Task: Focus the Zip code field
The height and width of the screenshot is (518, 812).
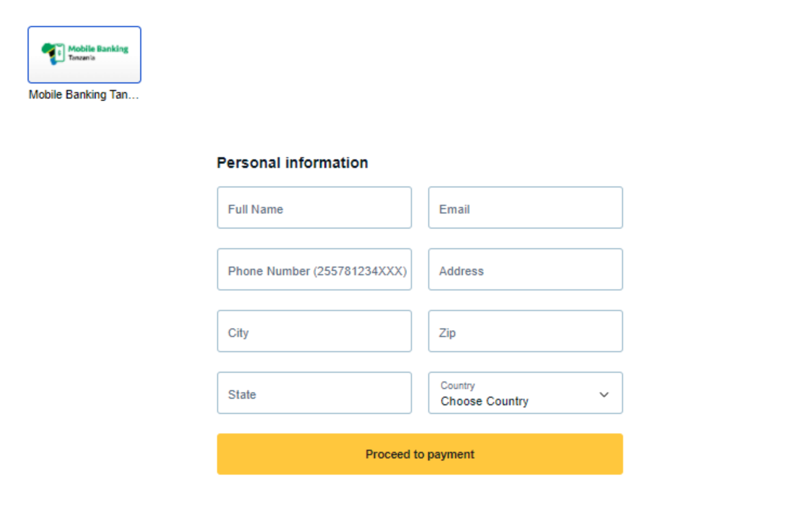Action: [526, 331]
